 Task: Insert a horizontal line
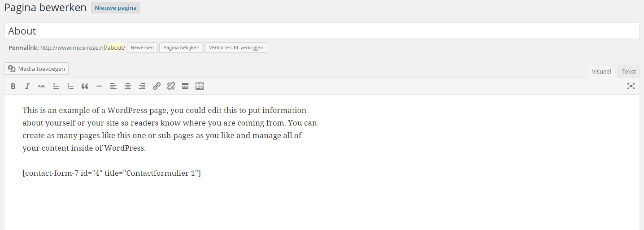[x=99, y=86]
